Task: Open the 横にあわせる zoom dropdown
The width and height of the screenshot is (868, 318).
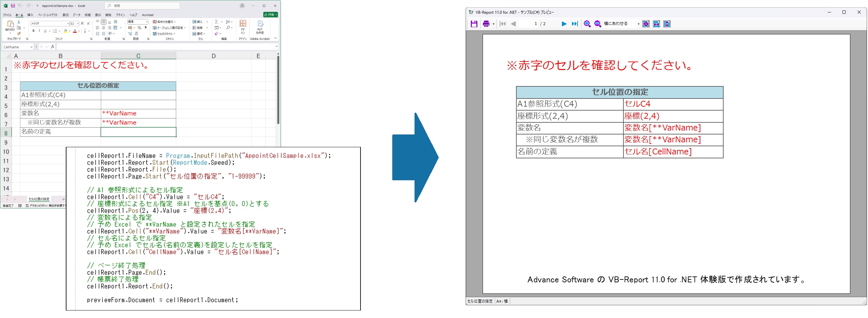Action: tap(638, 24)
